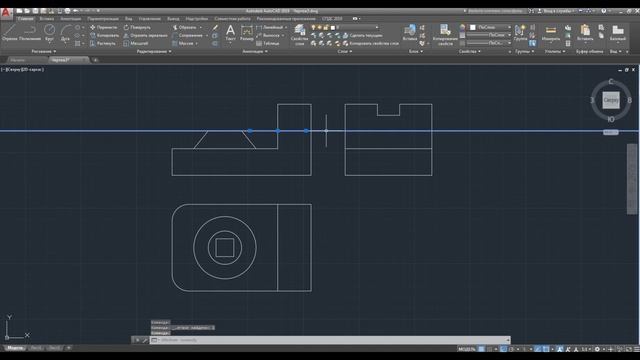Screen dimensions: 640x360
Task: Toggle snap mode in status bar
Action: tap(489, 349)
